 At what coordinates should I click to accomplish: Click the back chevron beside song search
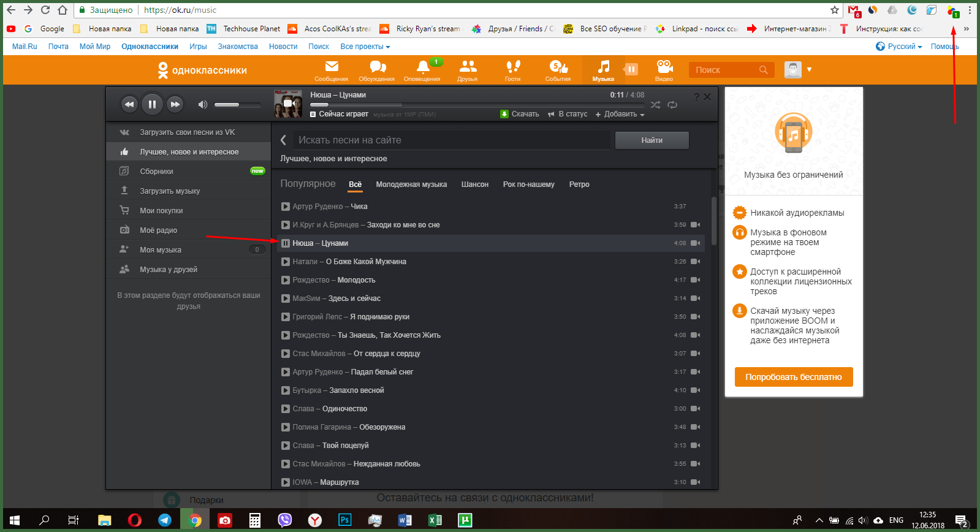click(283, 140)
